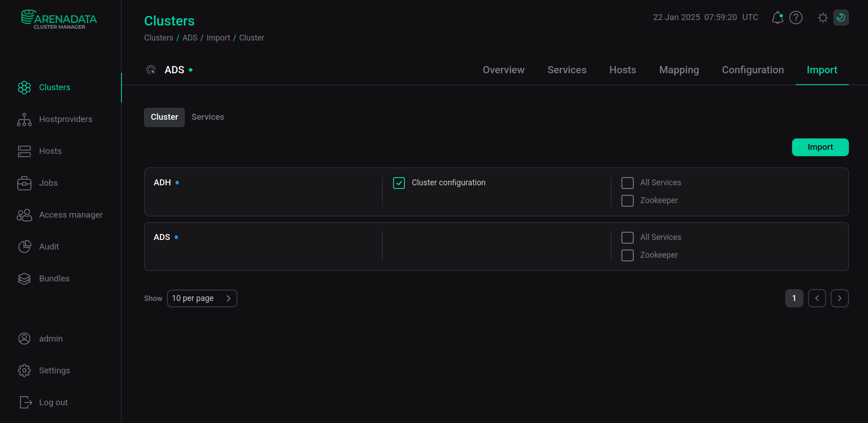The width and height of the screenshot is (868, 423).
Task: Go to the previous page arrow
Action: (x=817, y=299)
